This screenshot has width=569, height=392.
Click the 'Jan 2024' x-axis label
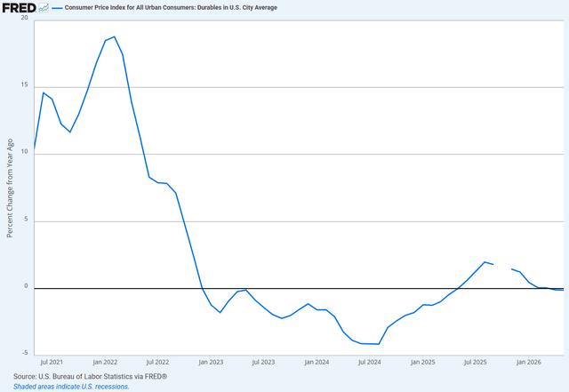pyautogui.click(x=317, y=362)
